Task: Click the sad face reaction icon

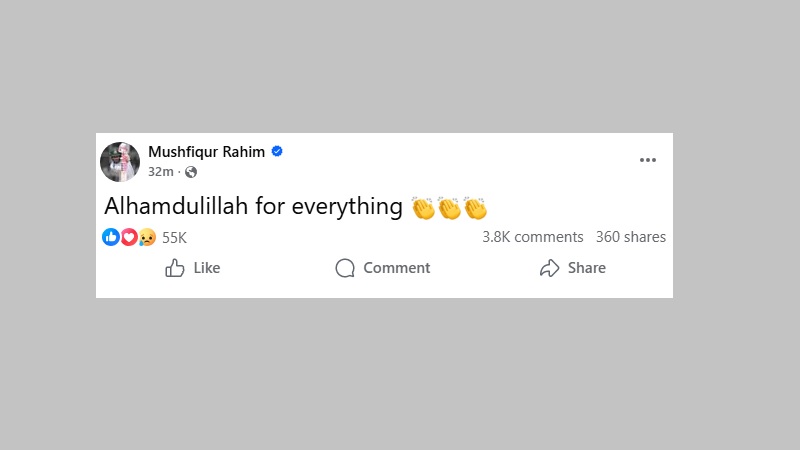Action: (146, 237)
